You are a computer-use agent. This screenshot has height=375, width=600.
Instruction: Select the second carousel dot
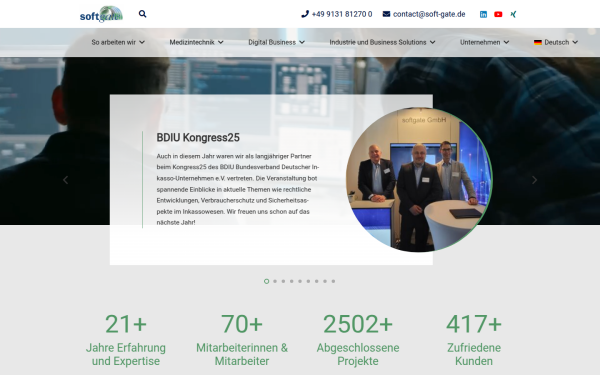tap(275, 281)
